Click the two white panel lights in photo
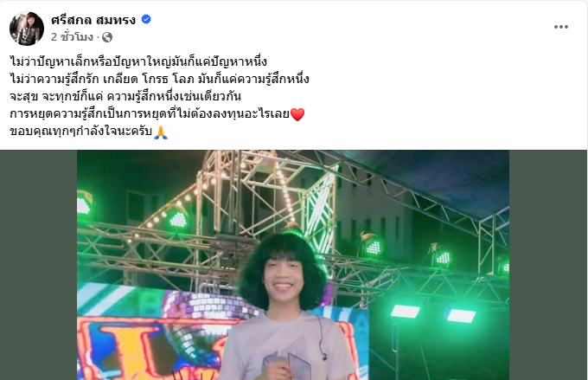Image resolution: width=588 pixels, height=380 pixels. click(433, 313)
